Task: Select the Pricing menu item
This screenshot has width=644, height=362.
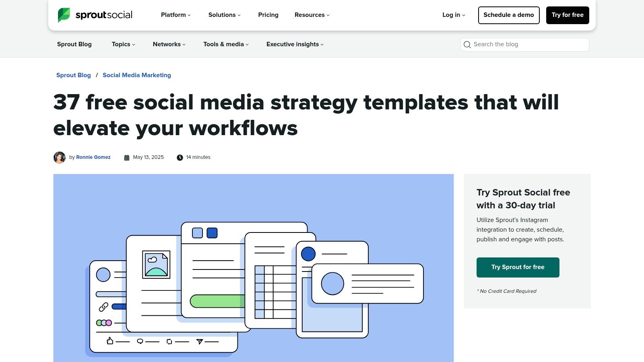Action: 268,15
